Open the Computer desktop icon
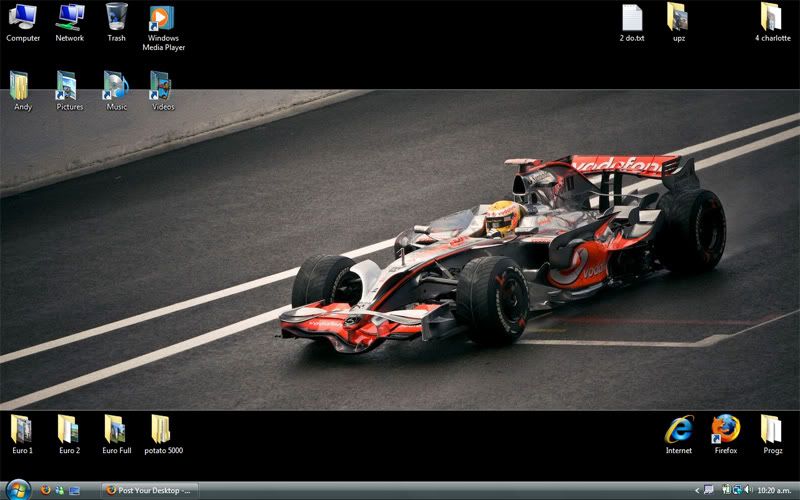The width and height of the screenshot is (800, 500). [x=23, y=18]
